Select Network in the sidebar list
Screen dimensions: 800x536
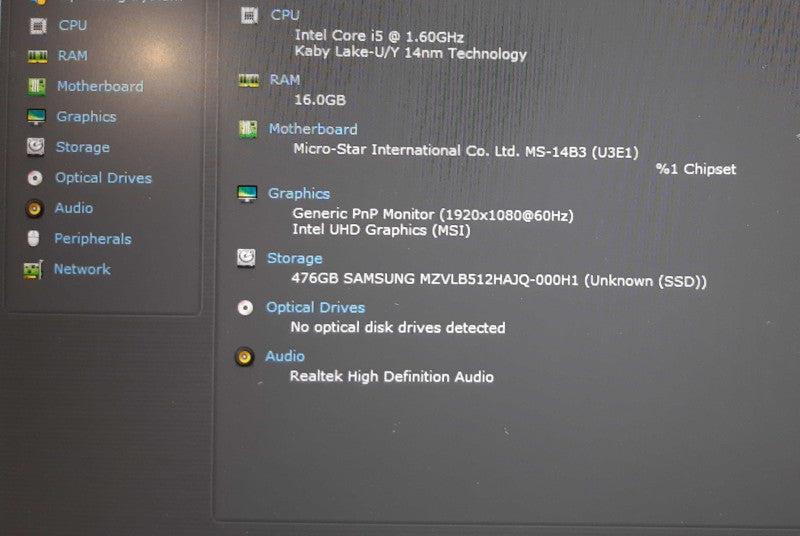click(82, 269)
